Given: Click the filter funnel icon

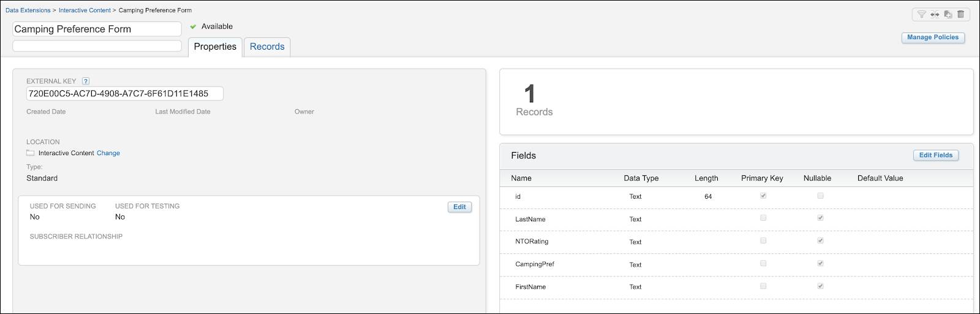Looking at the screenshot, I should (921, 14).
